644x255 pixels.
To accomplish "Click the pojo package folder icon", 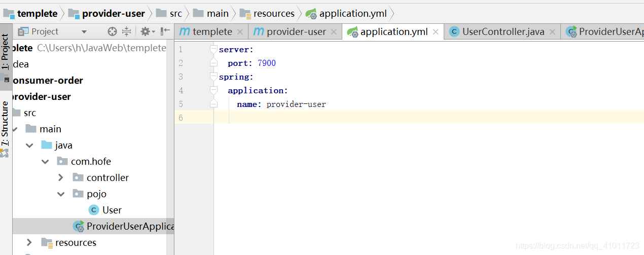I will pyautogui.click(x=78, y=194).
